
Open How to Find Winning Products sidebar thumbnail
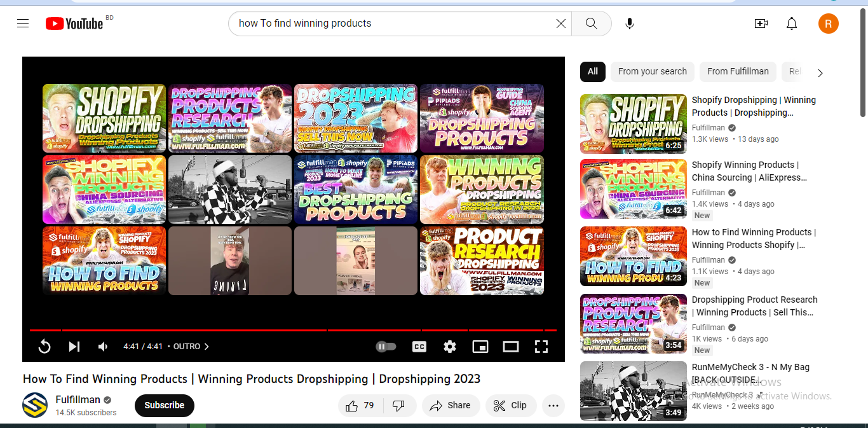(x=634, y=256)
